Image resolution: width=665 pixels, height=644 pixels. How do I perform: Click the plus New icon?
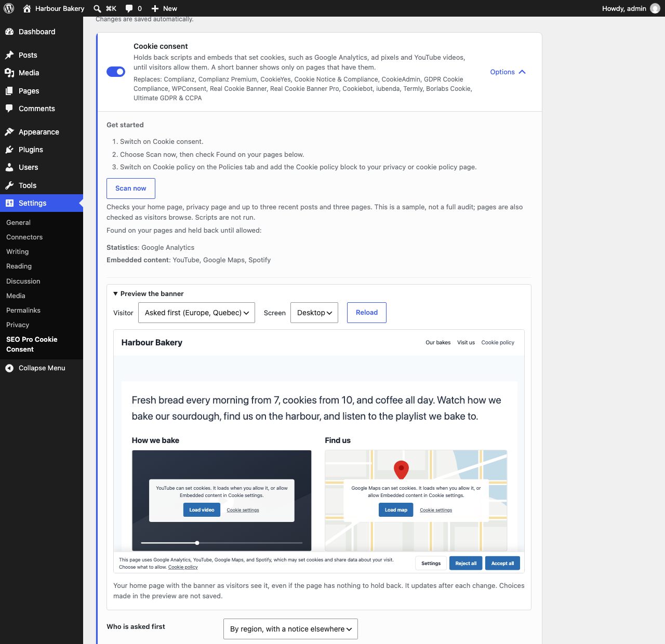[155, 8]
